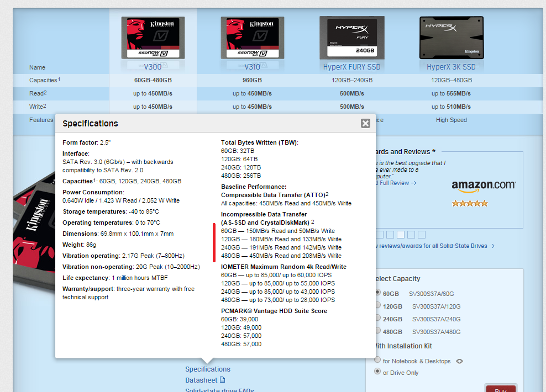
Task: Click the part number SV300S37A/480G
Action: (437, 332)
